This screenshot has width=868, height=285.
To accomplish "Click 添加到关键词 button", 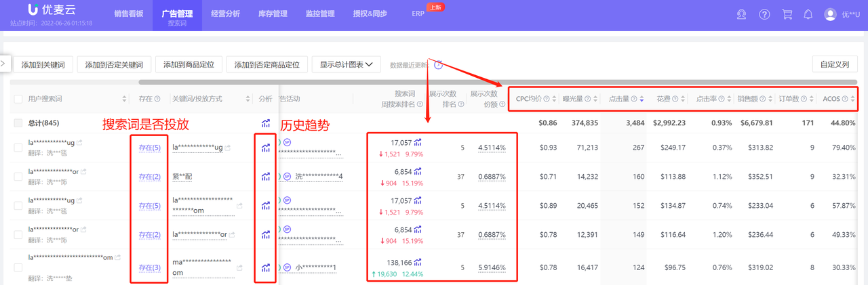I will pos(43,65).
